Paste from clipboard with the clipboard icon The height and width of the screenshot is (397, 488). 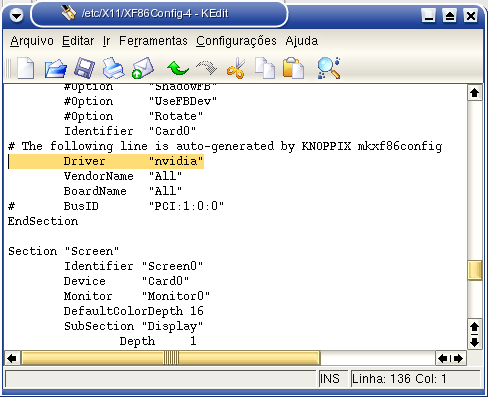[293, 68]
